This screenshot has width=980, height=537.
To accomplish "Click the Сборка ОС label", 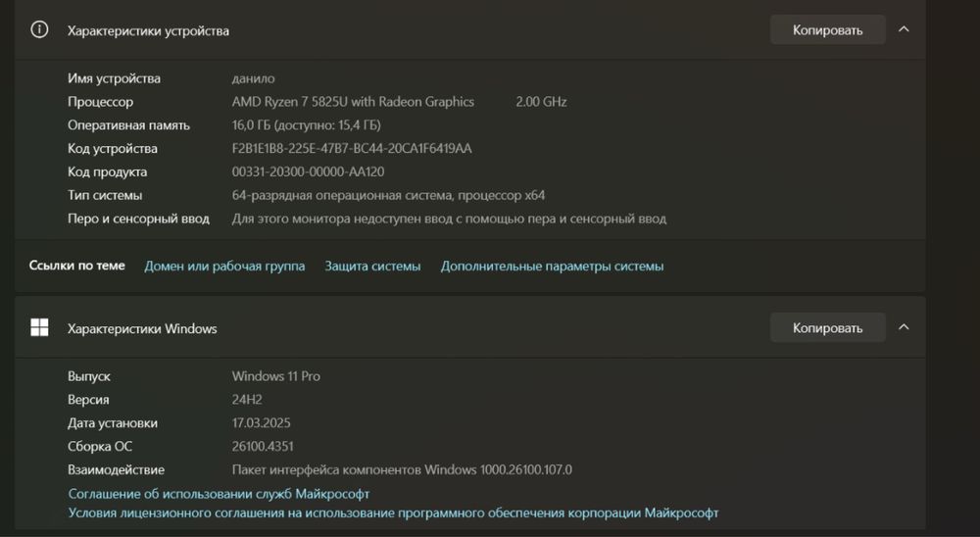I will click(100, 446).
